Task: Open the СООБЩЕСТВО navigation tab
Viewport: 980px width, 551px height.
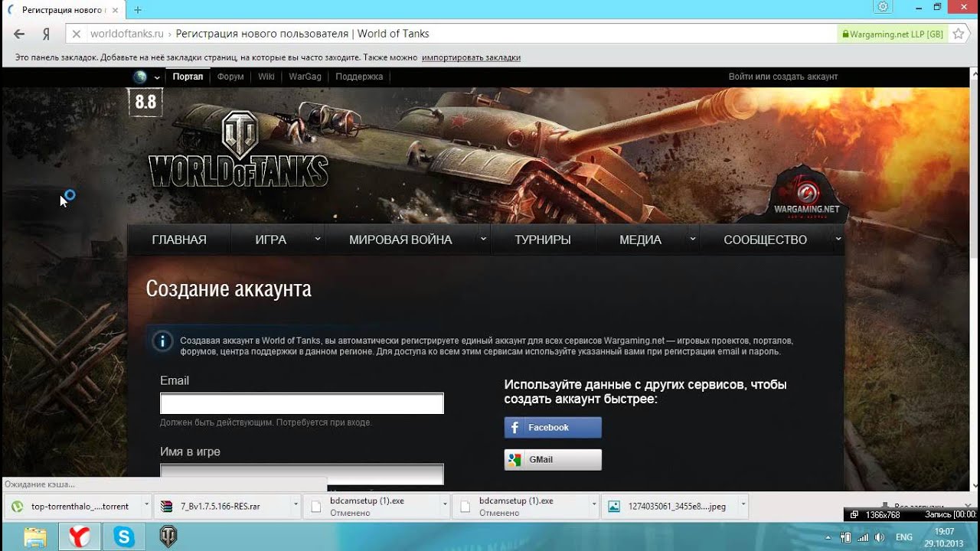Action: (x=765, y=240)
